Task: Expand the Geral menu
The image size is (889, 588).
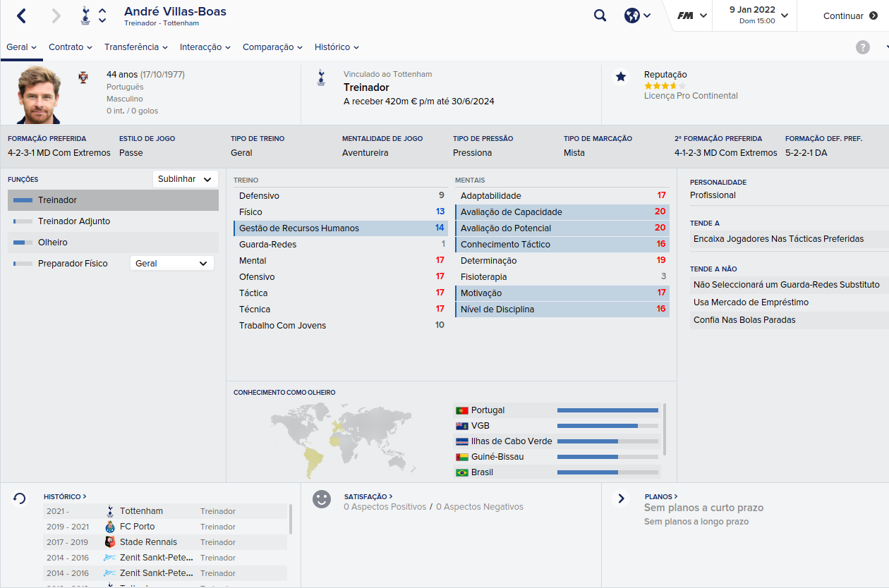Action: pyautogui.click(x=21, y=47)
